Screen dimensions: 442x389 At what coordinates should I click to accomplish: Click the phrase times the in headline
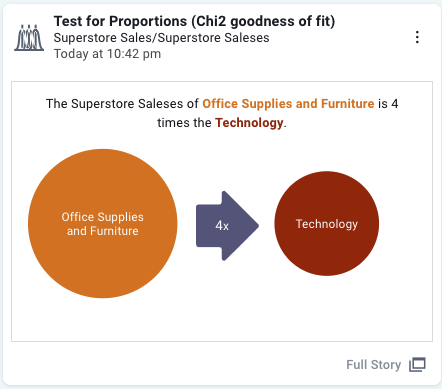click(184, 123)
